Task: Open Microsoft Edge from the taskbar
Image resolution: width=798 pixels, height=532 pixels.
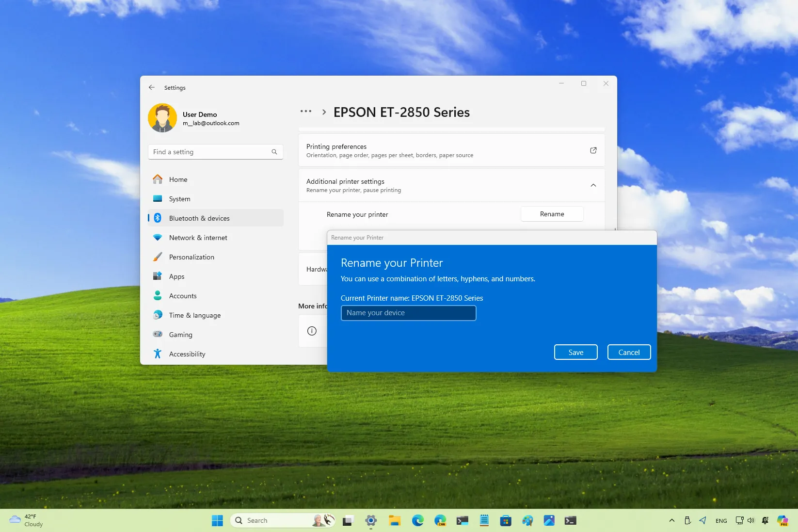Action: point(418,520)
